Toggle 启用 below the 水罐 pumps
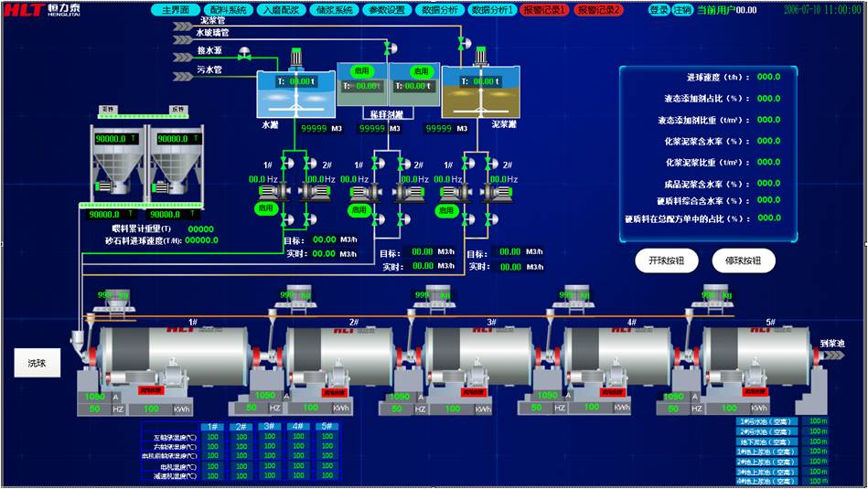 265,209
